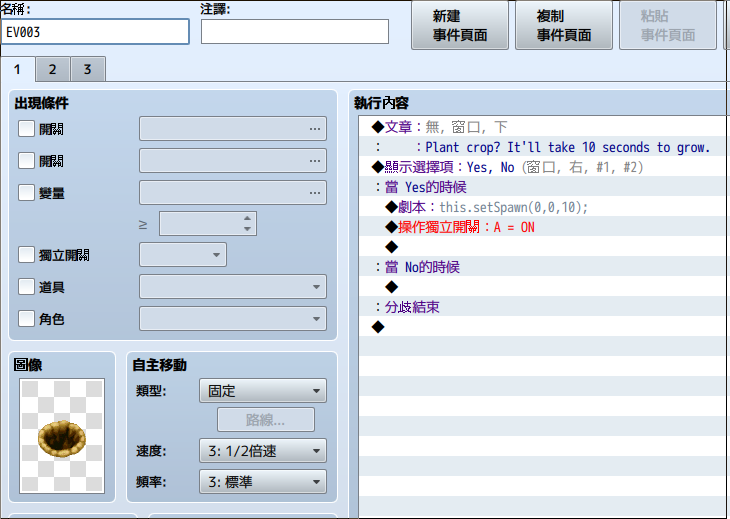Viewport: 730px width, 519px height.
Task: Open the second 開關 switch selector ellipsis field
Action: click(233, 161)
